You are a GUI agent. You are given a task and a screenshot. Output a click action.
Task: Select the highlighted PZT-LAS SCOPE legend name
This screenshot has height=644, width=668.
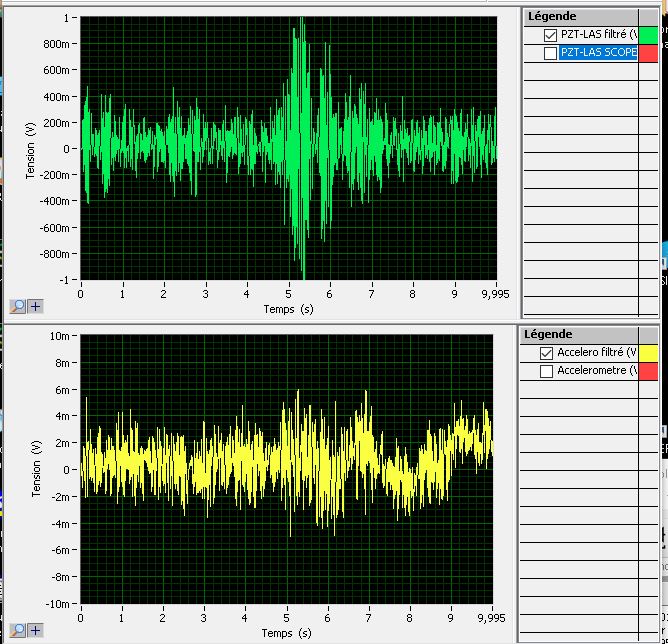598,53
